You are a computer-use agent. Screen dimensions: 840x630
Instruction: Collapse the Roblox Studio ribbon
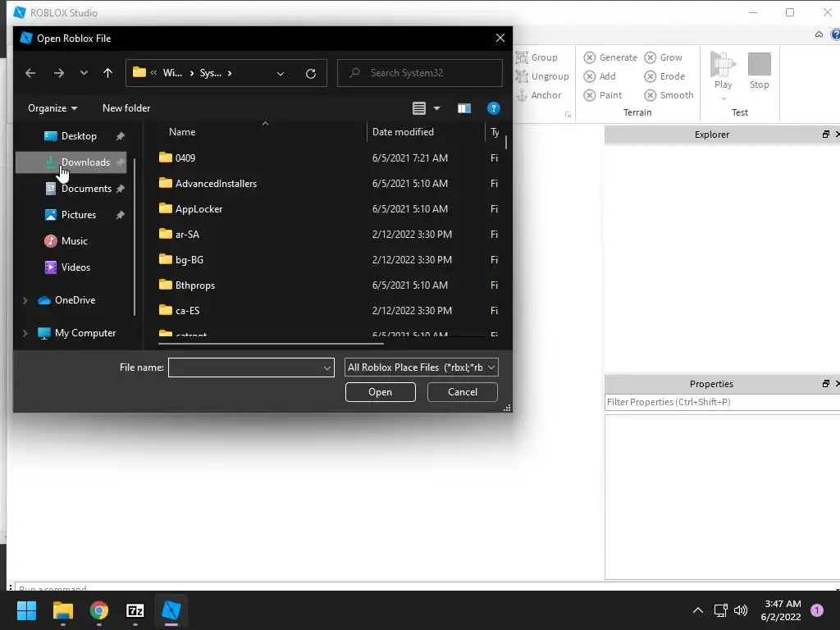(819, 34)
